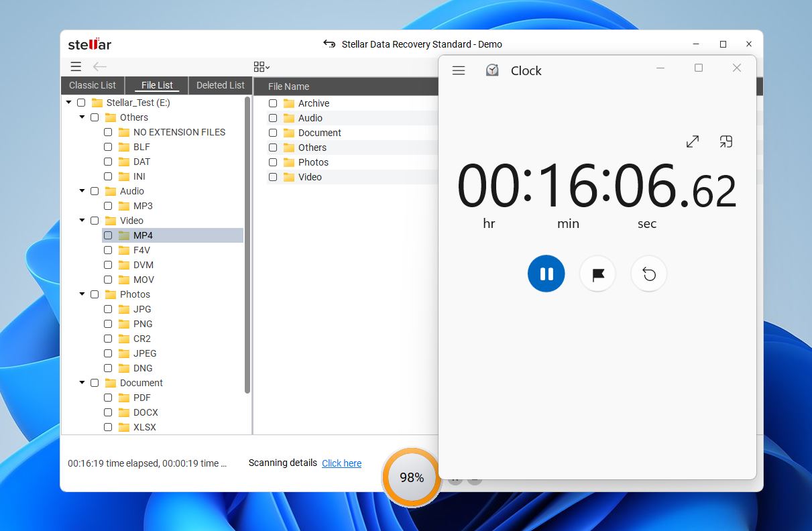Image resolution: width=812 pixels, height=531 pixels.
Task: Switch to the Classic List tab
Action: click(x=93, y=85)
